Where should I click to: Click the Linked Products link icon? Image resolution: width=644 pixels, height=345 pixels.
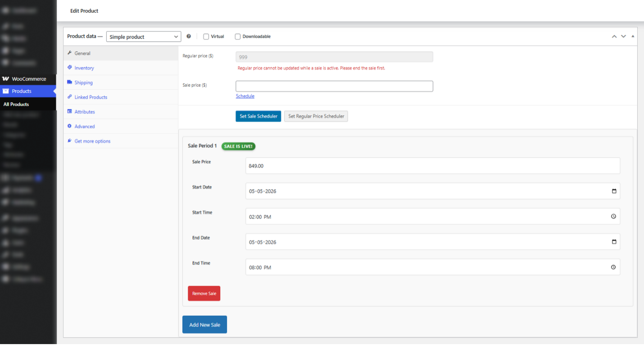tap(69, 97)
